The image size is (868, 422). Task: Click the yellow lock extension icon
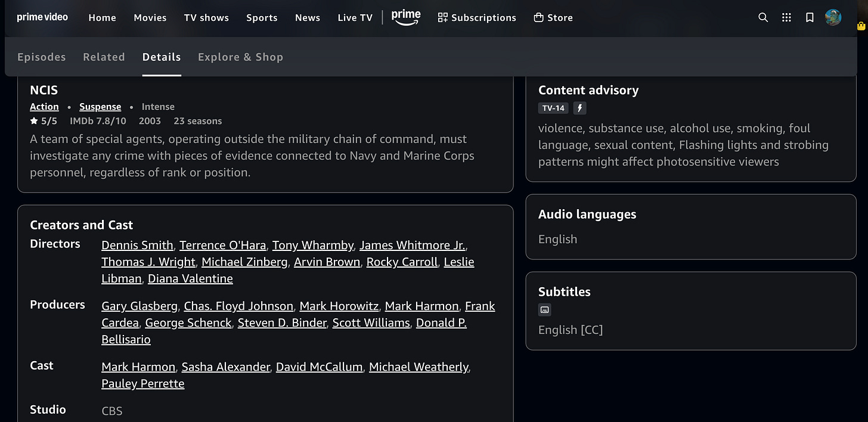click(861, 26)
